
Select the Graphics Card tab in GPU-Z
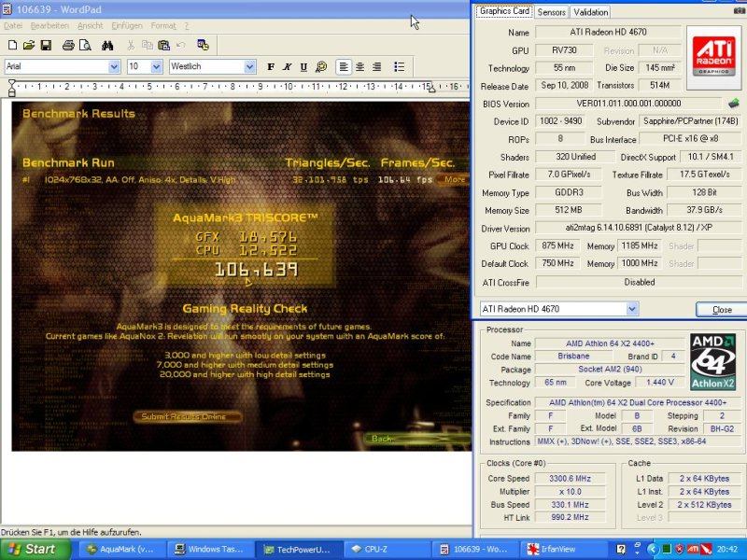504,11
